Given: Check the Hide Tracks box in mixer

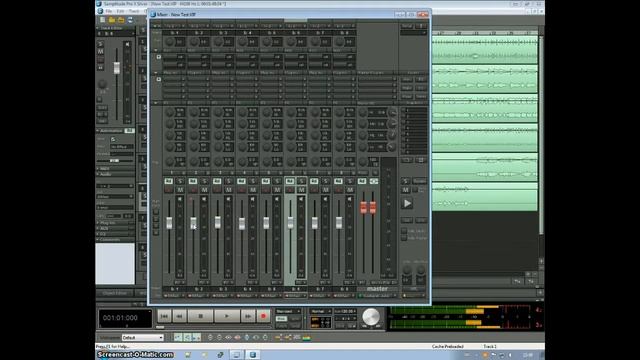Looking at the screenshot, I should (x=404, y=231).
